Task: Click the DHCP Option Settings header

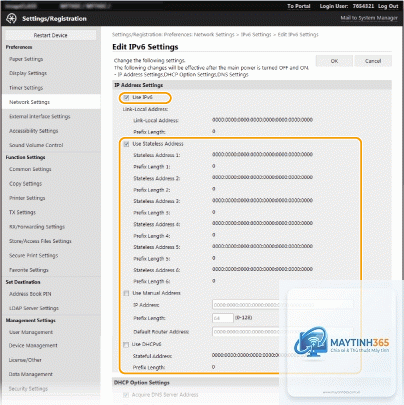Action: 142,383
